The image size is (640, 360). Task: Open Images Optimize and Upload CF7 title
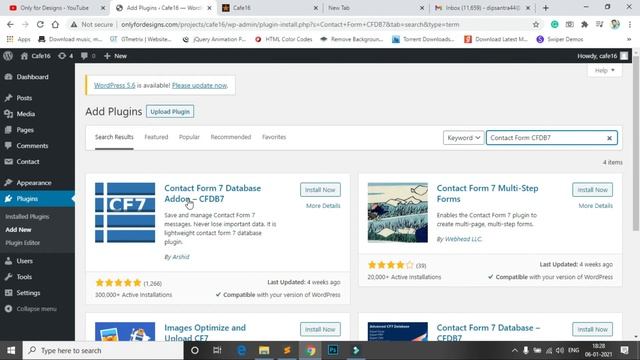(205, 333)
